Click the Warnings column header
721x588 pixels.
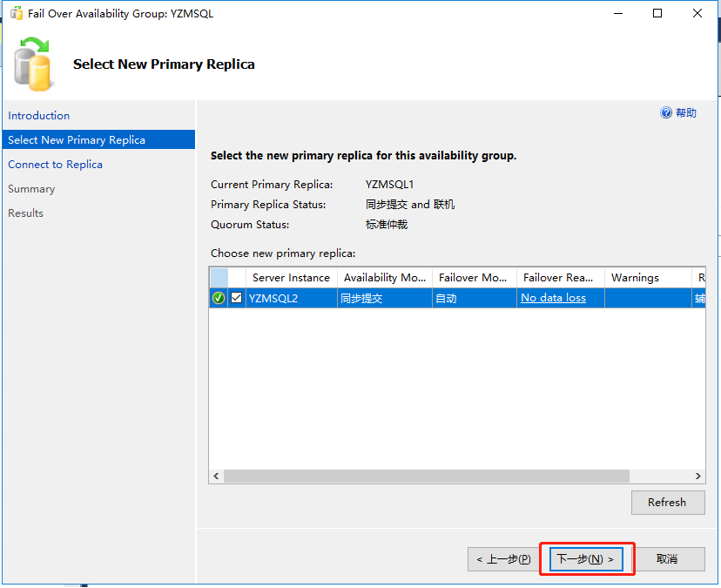click(x=635, y=278)
